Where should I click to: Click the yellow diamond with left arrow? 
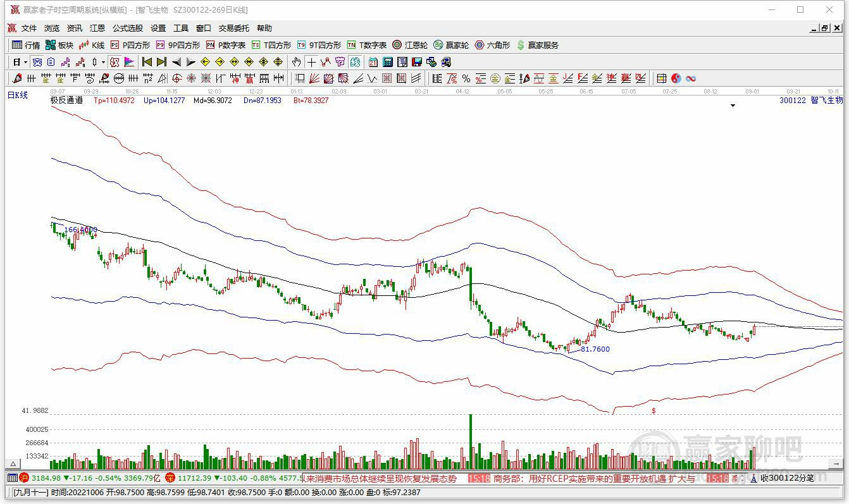[205, 62]
